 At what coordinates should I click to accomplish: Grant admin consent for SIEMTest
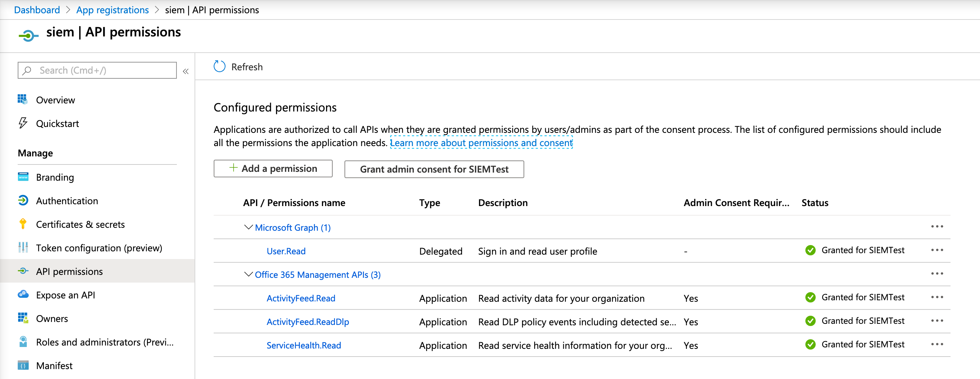(434, 169)
